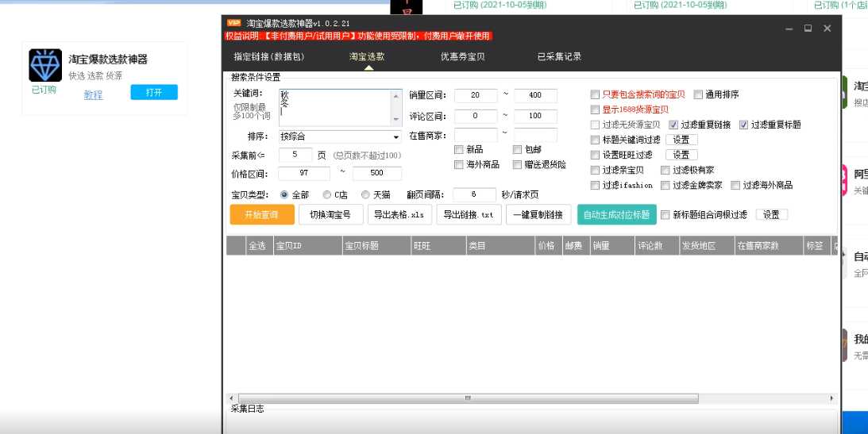Enable 显示1688货源宝贝 checkbox
868x434 pixels.
tap(595, 109)
